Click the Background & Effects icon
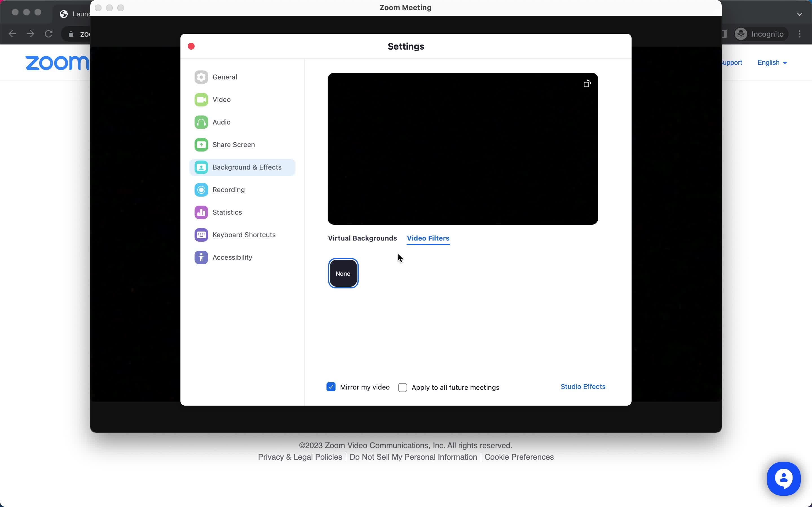This screenshot has width=812, height=507. 201,167
